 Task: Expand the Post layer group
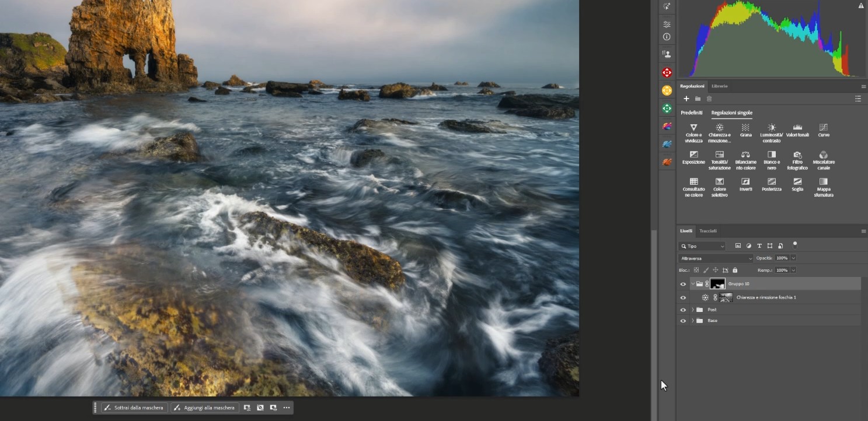[x=692, y=310]
